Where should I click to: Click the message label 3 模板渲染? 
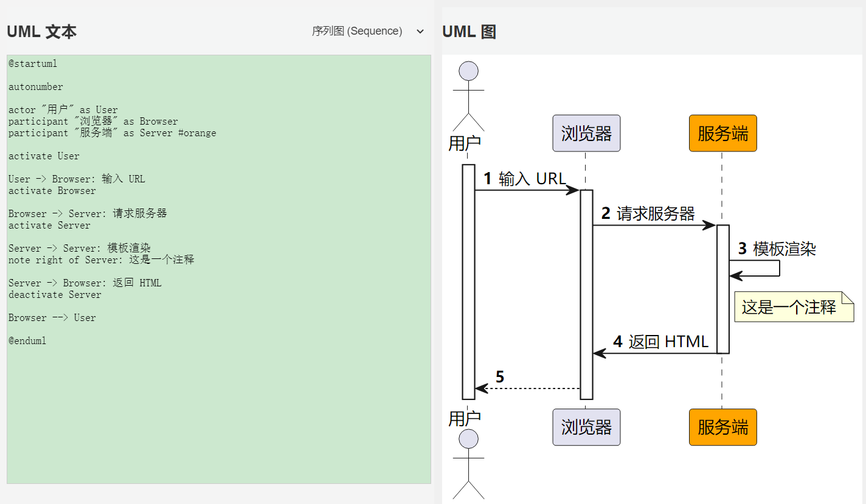(777, 249)
